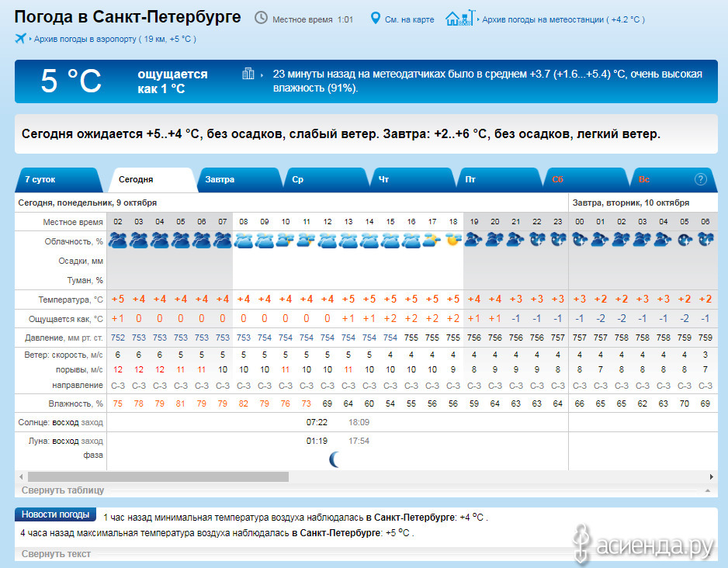Click the partly sunny icon for hour 17
This screenshot has height=568, width=728.
(432, 241)
